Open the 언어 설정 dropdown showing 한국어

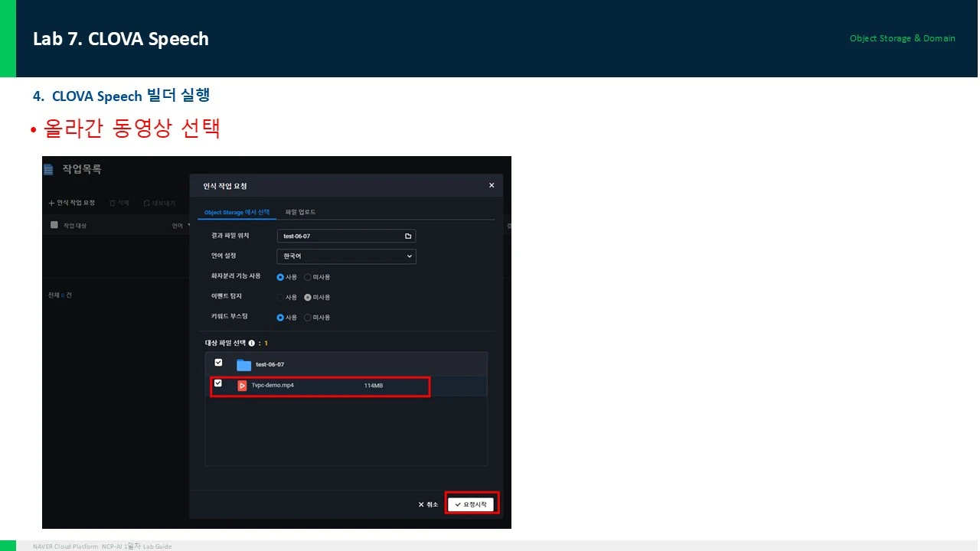(346, 256)
